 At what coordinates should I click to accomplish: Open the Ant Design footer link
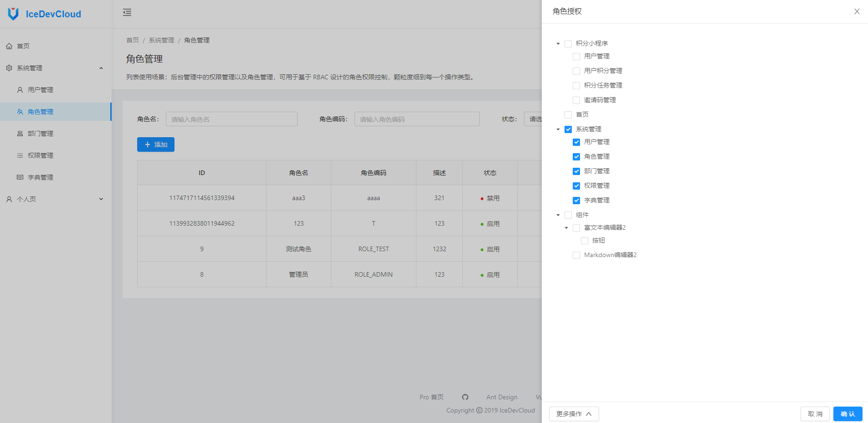coord(502,397)
